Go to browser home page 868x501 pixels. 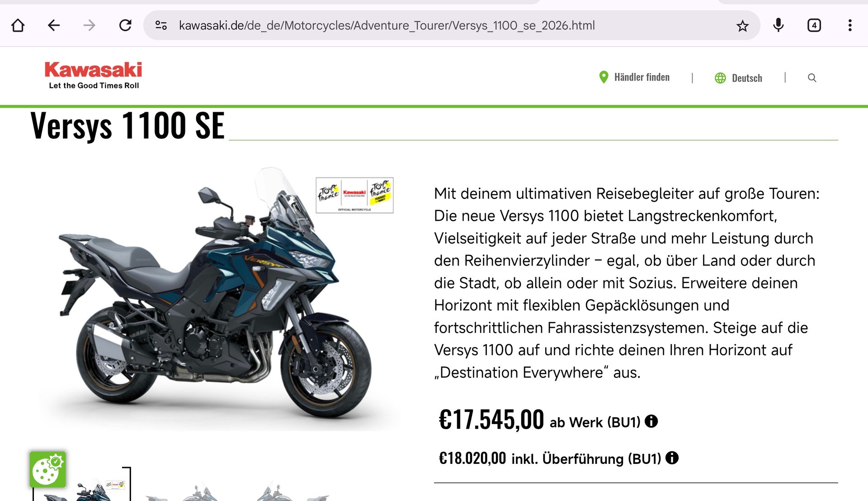(18, 25)
